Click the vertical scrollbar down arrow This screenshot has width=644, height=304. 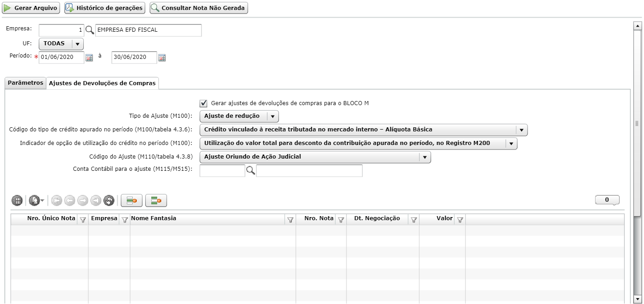tap(637, 299)
